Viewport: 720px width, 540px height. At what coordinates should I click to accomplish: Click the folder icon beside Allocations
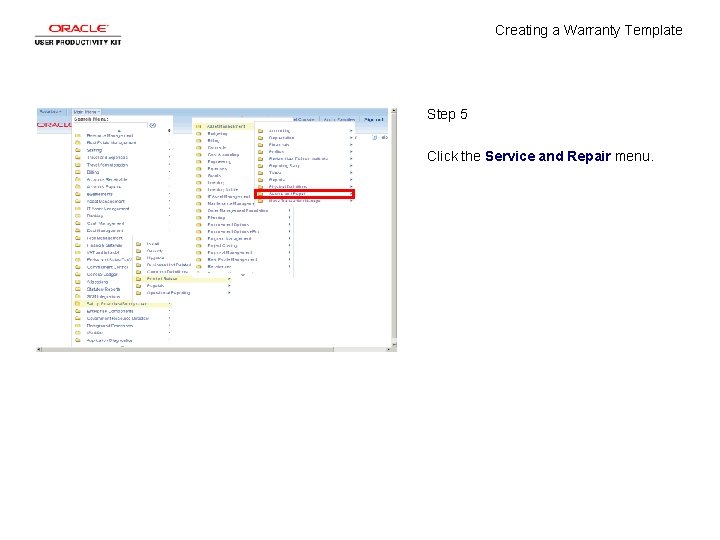pyautogui.click(x=78, y=281)
